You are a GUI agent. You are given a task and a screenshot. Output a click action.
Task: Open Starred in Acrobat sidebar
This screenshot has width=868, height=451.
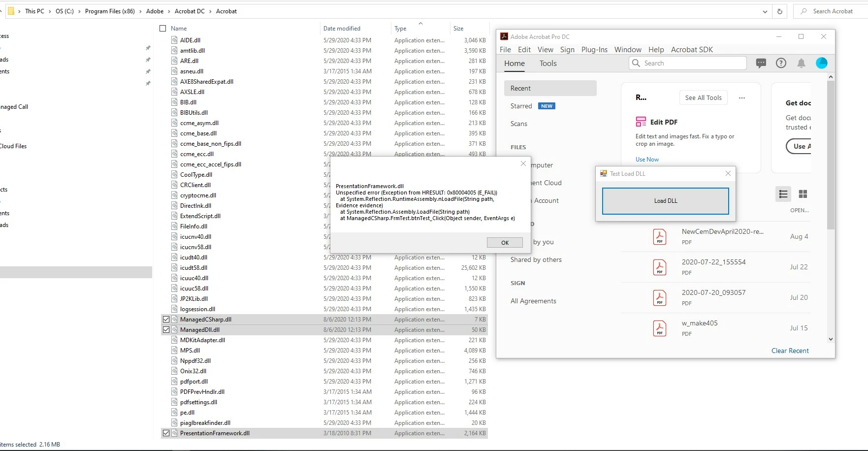521,106
